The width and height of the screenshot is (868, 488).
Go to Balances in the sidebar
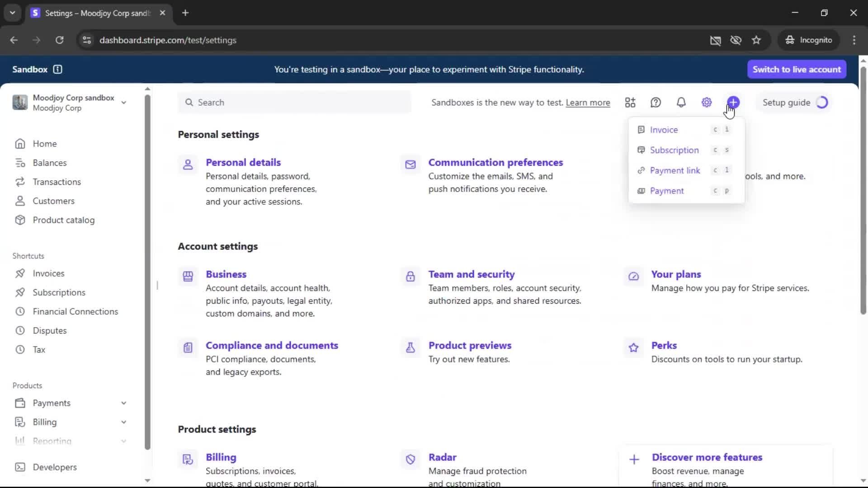point(49,163)
